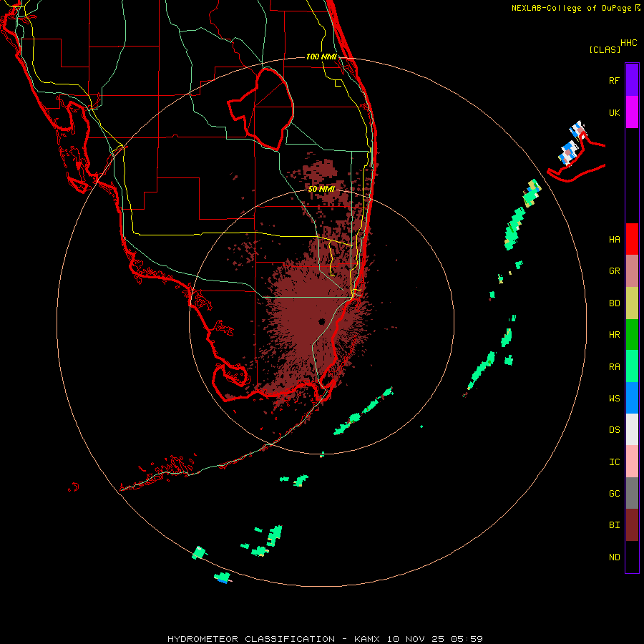Click the 'RF' legend label
This screenshot has height=644, width=644.
614,81
